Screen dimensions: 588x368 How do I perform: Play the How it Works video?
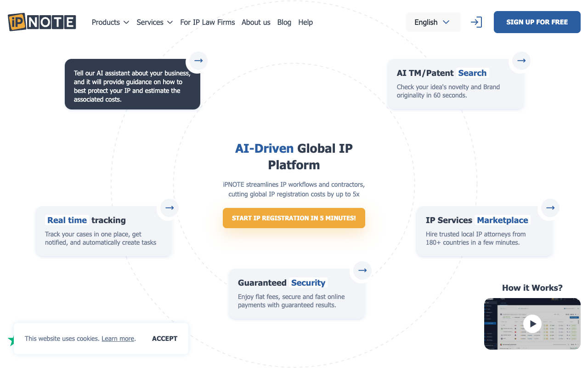532,324
